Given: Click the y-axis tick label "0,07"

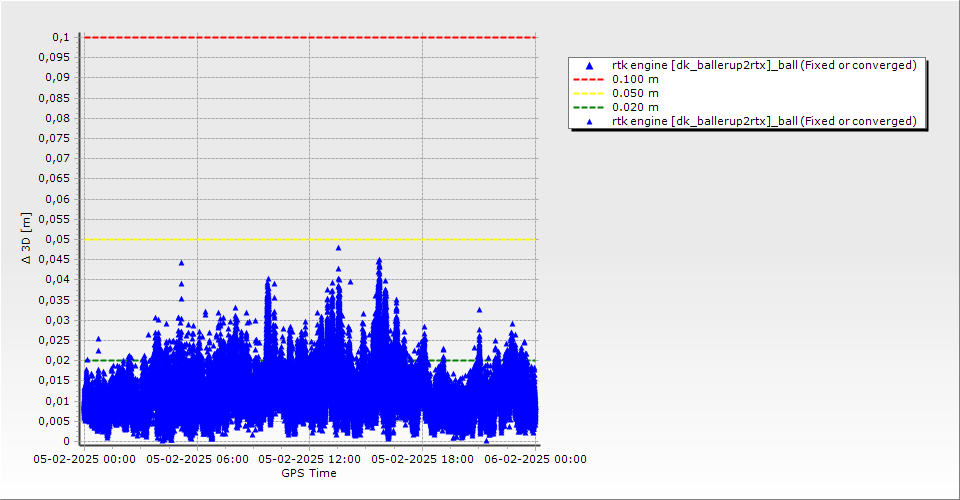Looking at the screenshot, I should [58, 159].
